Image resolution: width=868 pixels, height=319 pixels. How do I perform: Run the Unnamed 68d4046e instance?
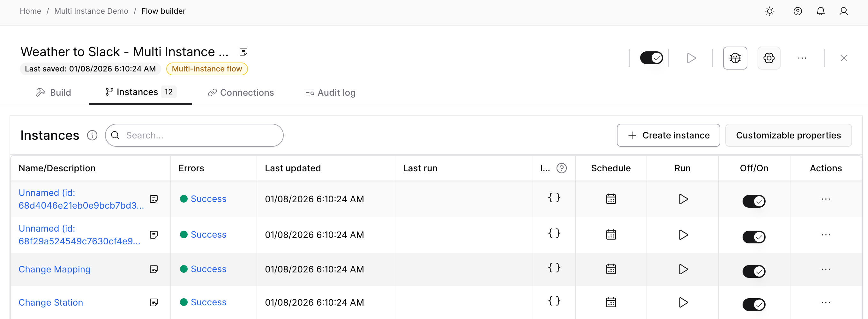pos(683,199)
